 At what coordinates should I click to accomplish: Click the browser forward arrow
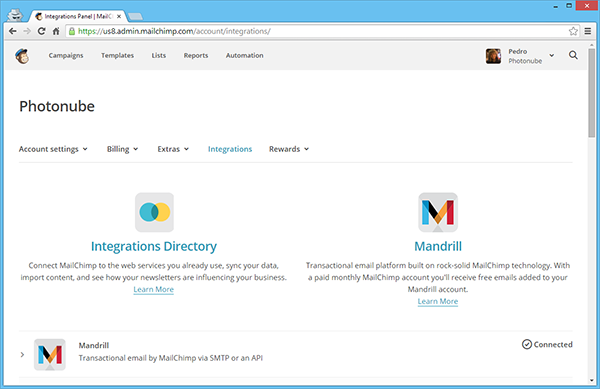point(27,31)
